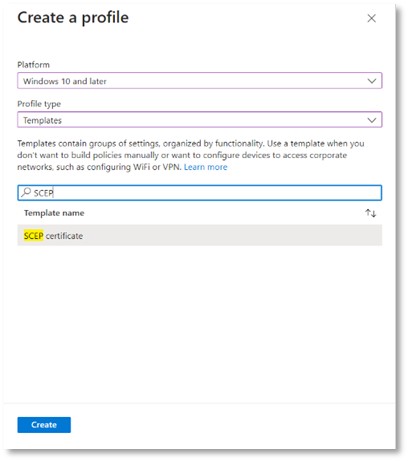This screenshot has height=461, width=408.
Task: Click the Platform field label
Action: [x=33, y=65]
